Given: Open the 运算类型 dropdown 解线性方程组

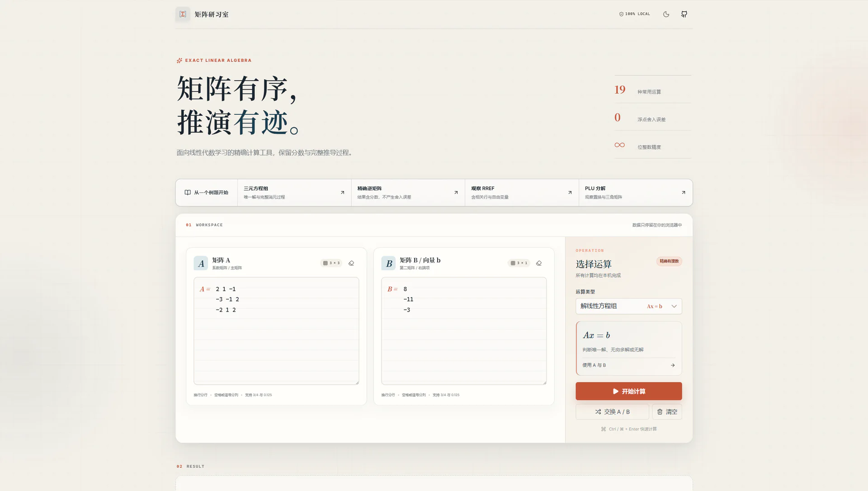Looking at the screenshot, I should pos(628,306).
